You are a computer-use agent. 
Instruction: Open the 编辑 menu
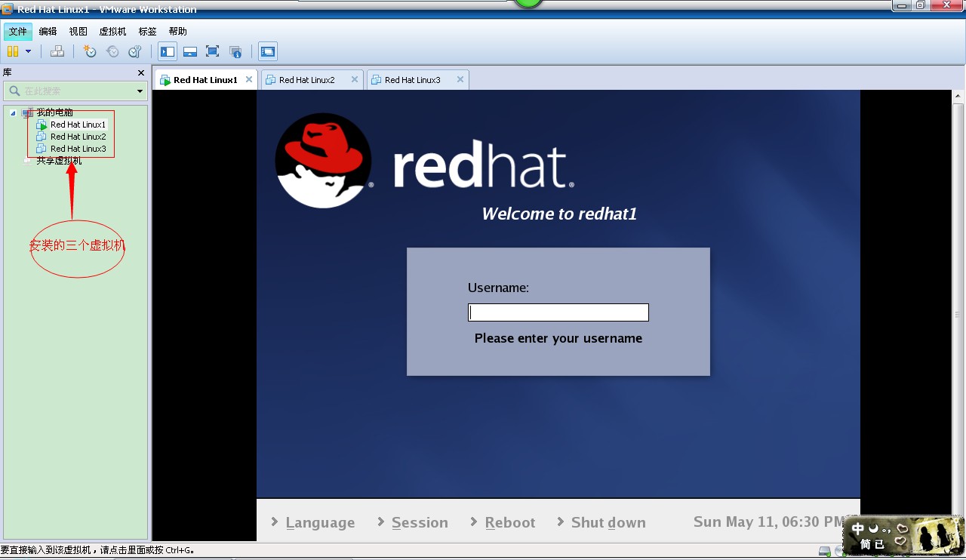point(48,31)
